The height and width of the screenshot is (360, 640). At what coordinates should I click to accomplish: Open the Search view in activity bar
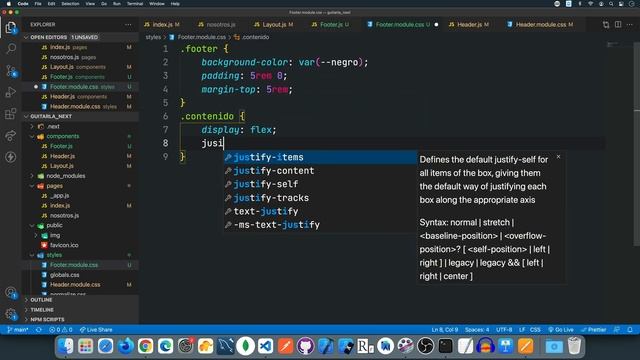(x=11, y=49)
